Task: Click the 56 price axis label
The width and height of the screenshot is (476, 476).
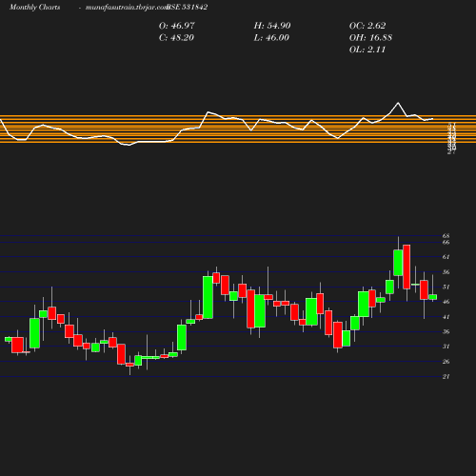Action: (446, 272)
